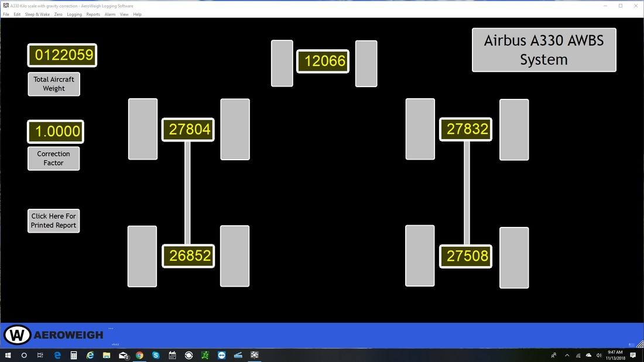Open the Mail app with badge 2

tap(123, 355)
